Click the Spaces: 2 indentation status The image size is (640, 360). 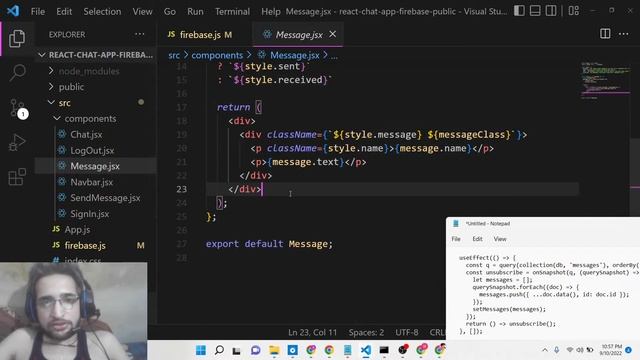coord(366,333)
